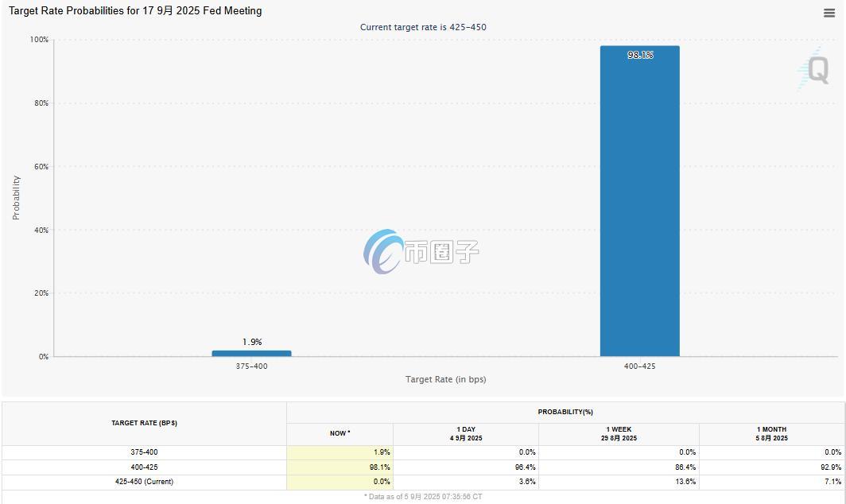Click the 'Data as of' timestamp footnote
The width and height of the screenshot is (846, 504).
pyautogui.click(x=423, y=497)
